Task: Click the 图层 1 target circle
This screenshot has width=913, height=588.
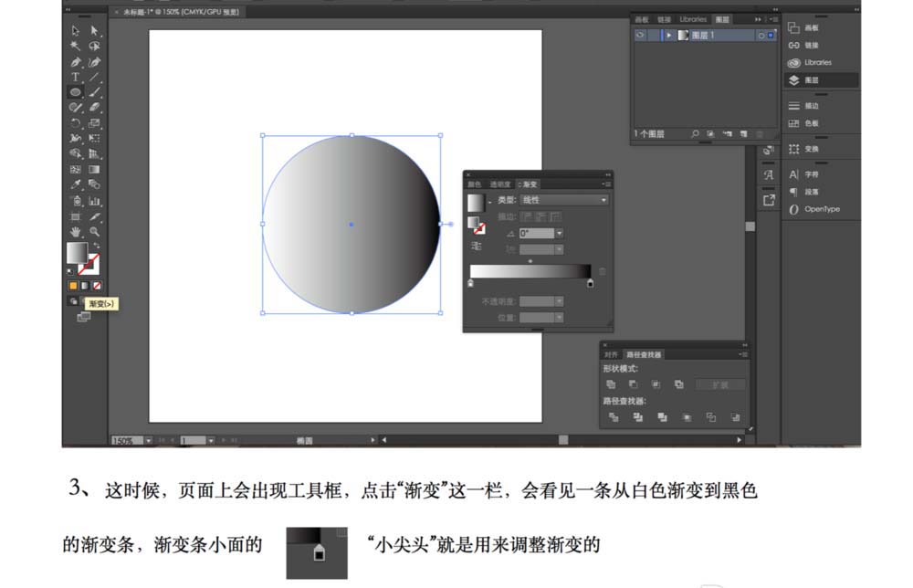Action: [761, 36]
